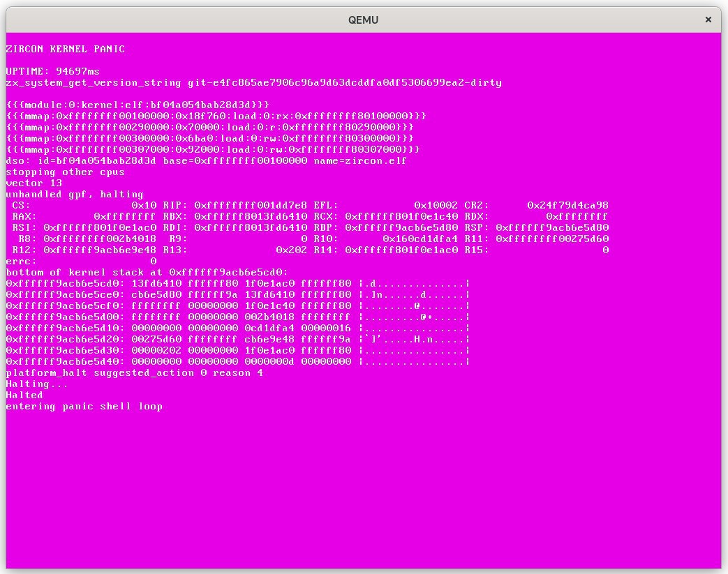Click stack dump row 0xffffff9acb6e5ce0
The width and height of the screenshot is (728, 574).
point(238,294)
